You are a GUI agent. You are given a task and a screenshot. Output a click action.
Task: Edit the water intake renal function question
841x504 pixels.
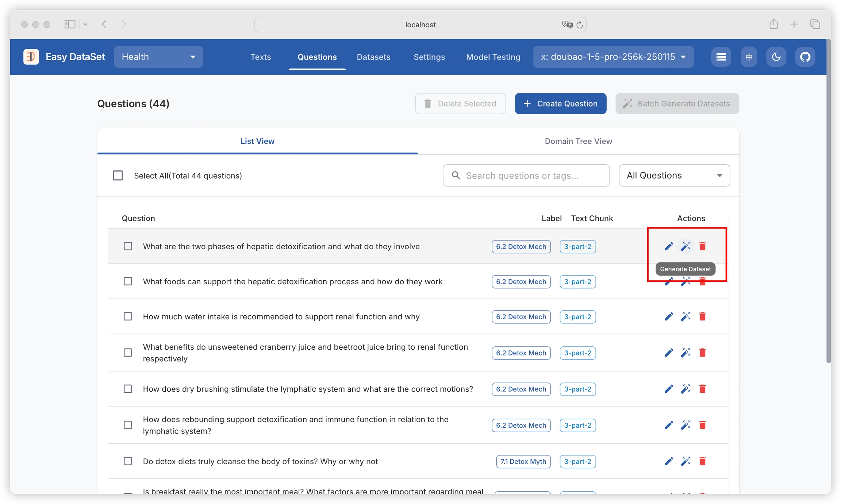pyautogui.click(x=669, y=316)
